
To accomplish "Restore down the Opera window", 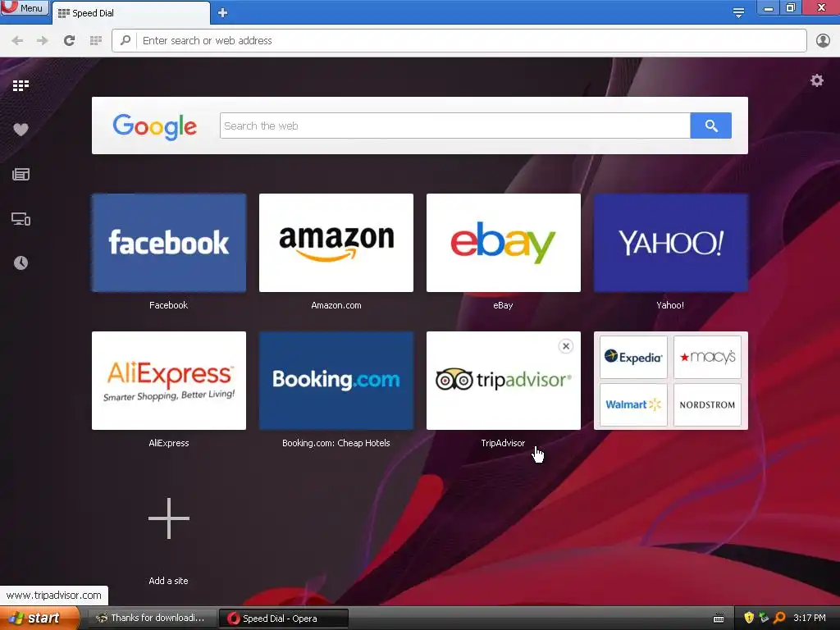I will click(791, 8).
